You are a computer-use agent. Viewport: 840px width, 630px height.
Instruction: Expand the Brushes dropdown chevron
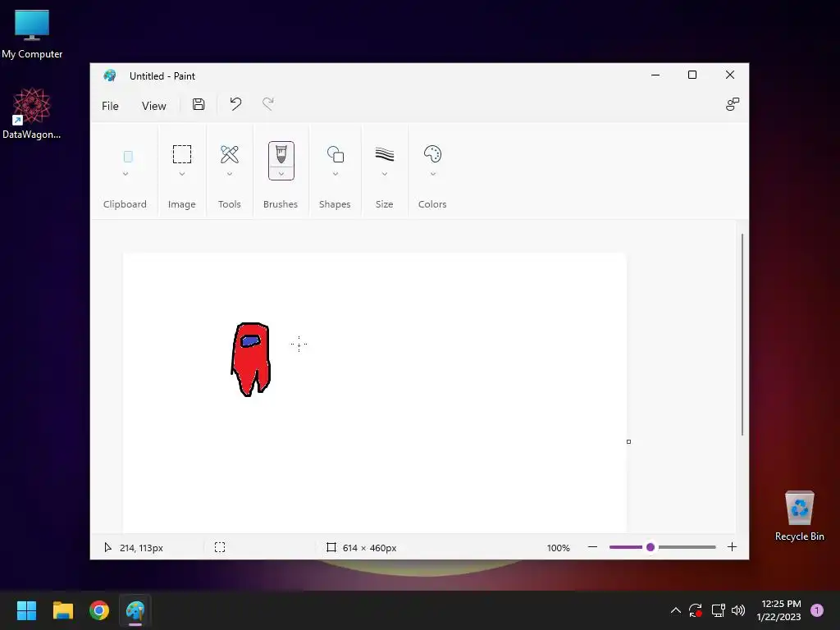281,174
